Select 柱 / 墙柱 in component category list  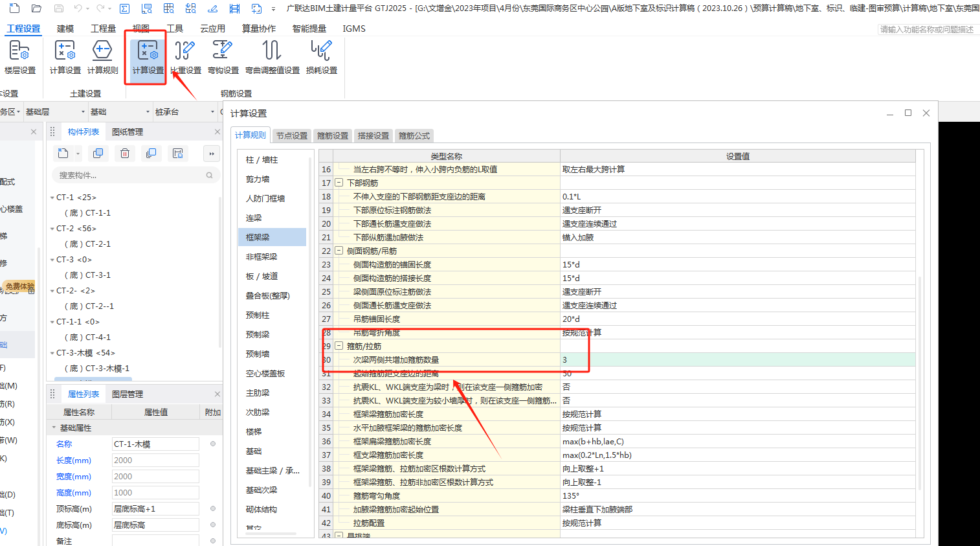[x=272, y=159]
